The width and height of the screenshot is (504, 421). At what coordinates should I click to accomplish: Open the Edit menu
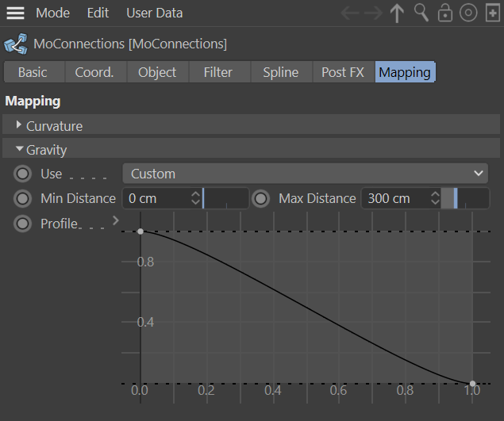(x=98, y=13)
